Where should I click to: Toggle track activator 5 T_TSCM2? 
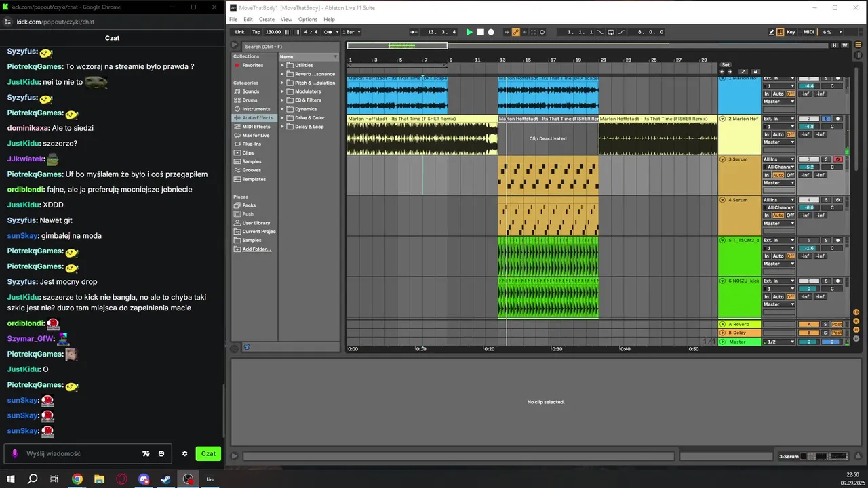tap(808, 240)
